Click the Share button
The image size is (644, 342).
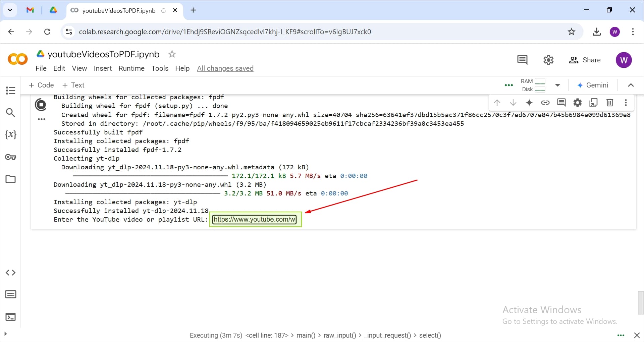pos(585,60)
